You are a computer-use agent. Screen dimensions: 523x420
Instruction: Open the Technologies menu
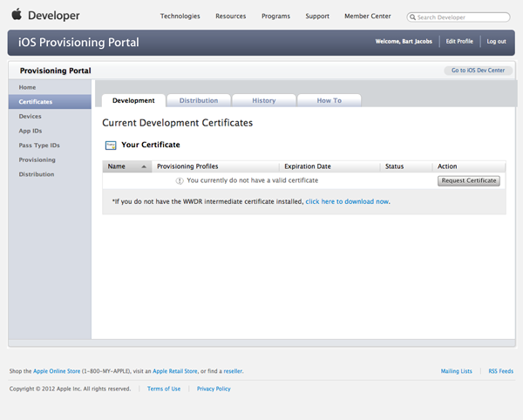click(180, 16)
